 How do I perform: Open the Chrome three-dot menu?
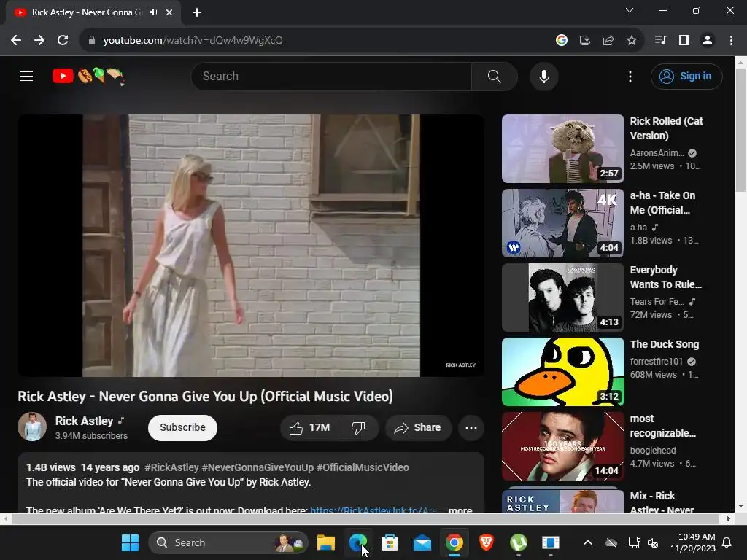(x=731, y=41)
